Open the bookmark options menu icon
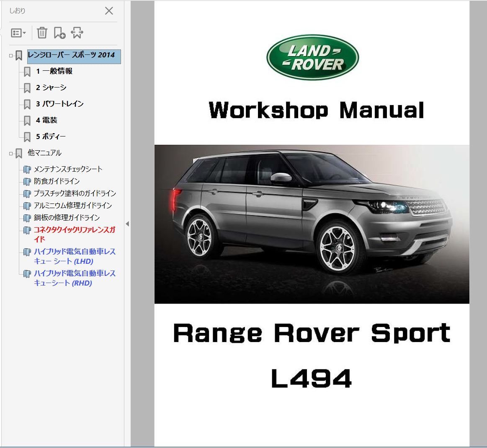 18,33
